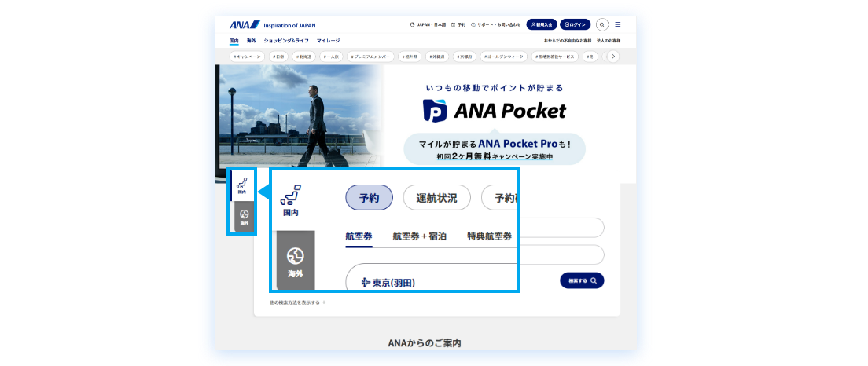Select the 予約 pill in the booking panel
Viewport: 868px width, 366px height.
369,198
